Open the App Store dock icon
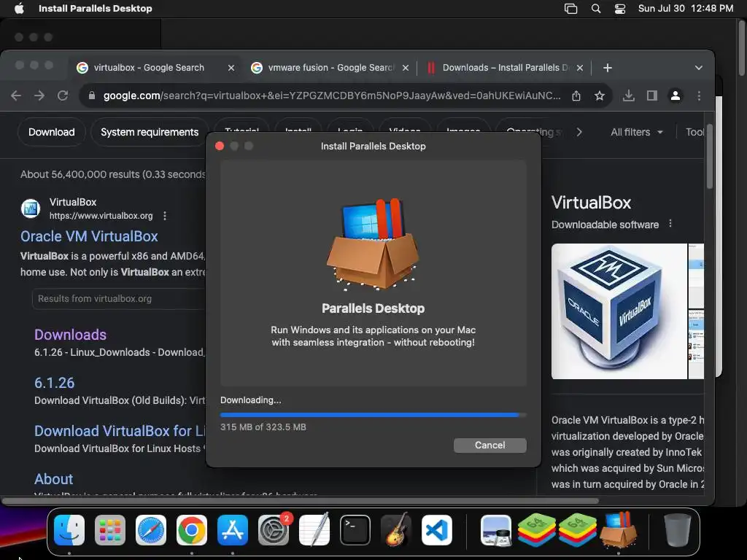The height and width of the screenshot is (560, 747). coord(233,530)
